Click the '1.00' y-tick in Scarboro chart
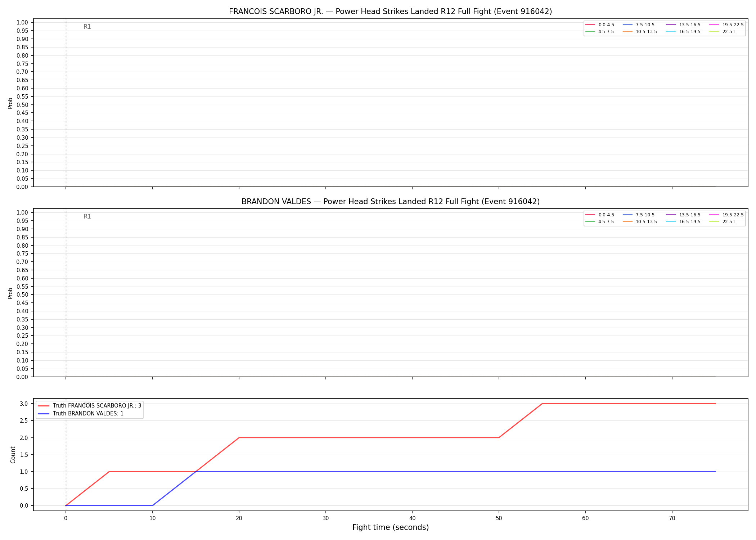 22,22
